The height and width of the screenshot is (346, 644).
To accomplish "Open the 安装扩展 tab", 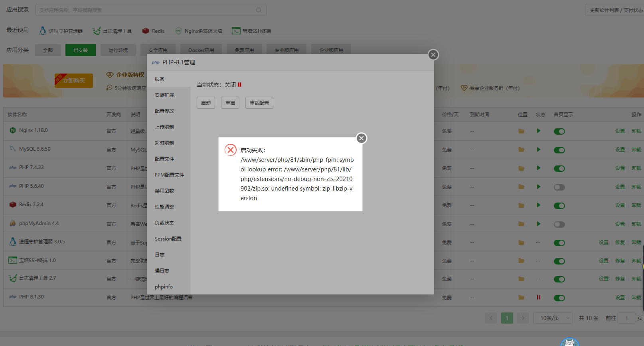I will tap(169, 95).
